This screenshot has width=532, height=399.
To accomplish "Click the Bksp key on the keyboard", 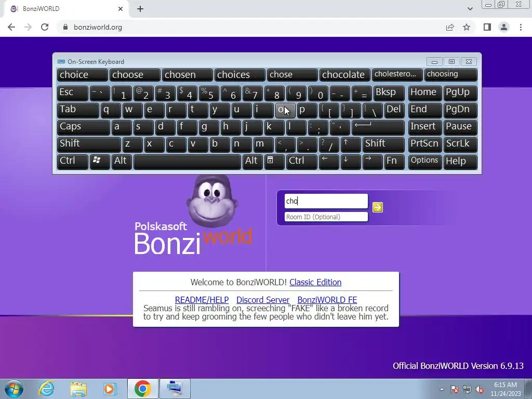I will pos(389,94).
